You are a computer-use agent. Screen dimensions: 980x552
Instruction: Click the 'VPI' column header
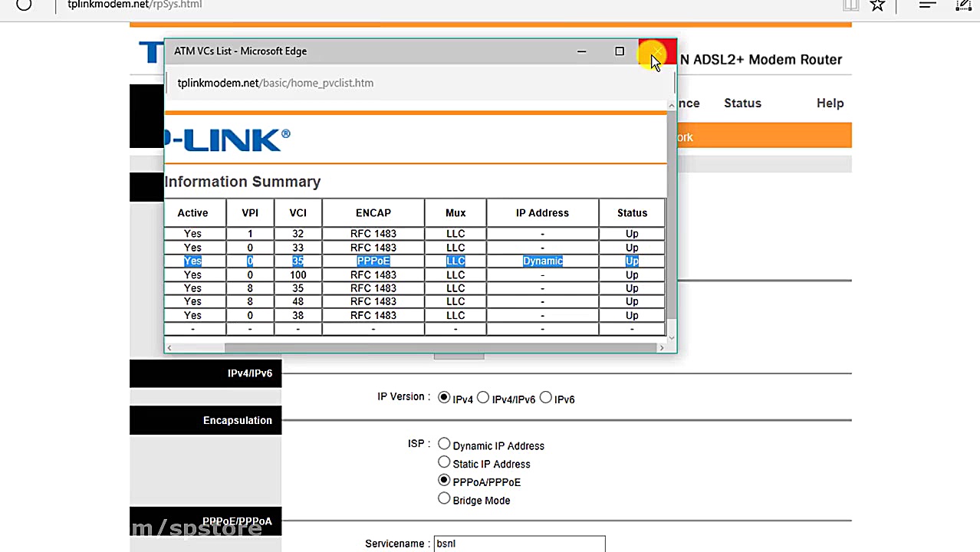tap(250, 213)
